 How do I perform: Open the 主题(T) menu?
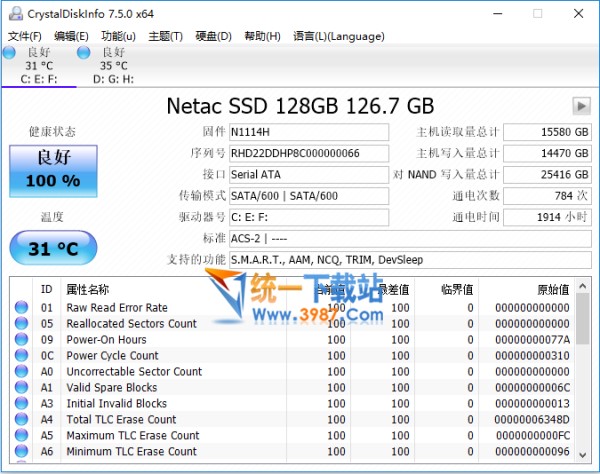click(165, 36)
